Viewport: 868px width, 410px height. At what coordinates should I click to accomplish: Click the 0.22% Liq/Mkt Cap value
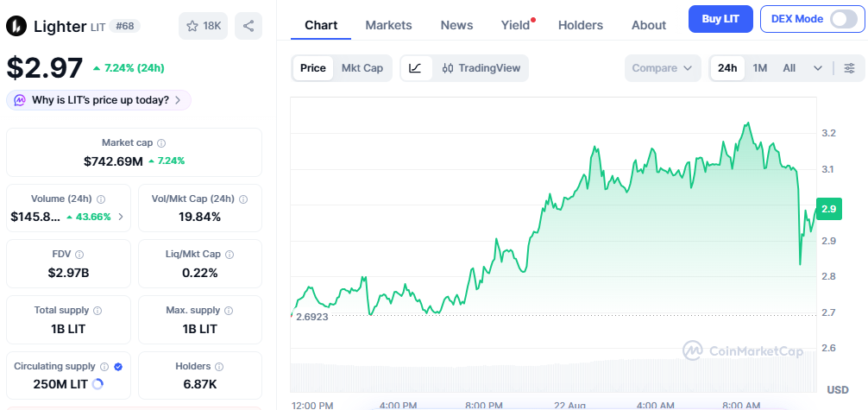(x=200, y=273)
